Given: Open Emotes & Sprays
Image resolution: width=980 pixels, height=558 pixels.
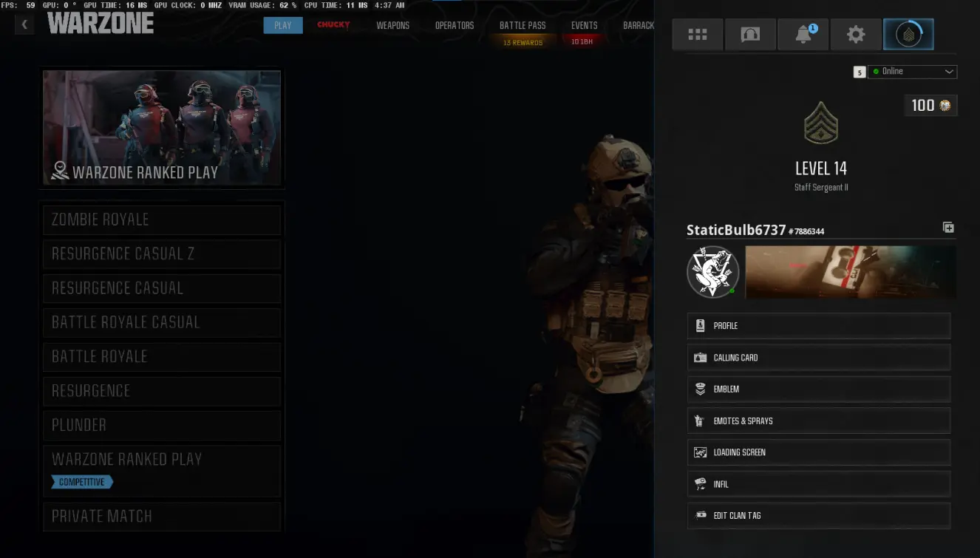Looking at the screenshot, I should tap(819, 421).
